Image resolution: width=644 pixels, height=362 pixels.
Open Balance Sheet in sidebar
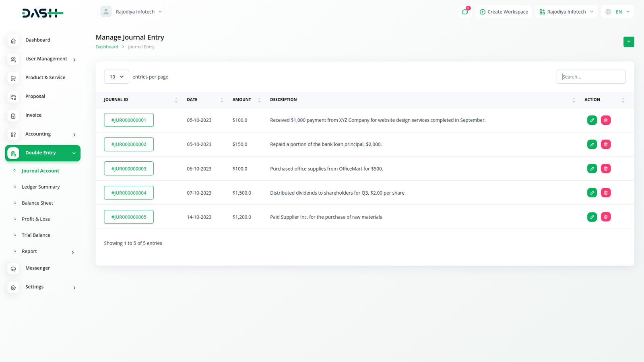(x=37, y=203)
